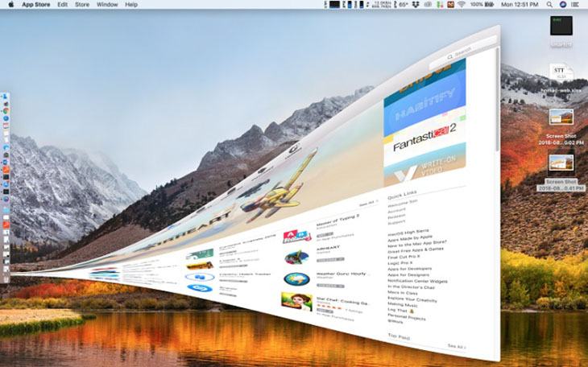Click the battery 100% indicator
588x367 pixels.
[482, 5]
